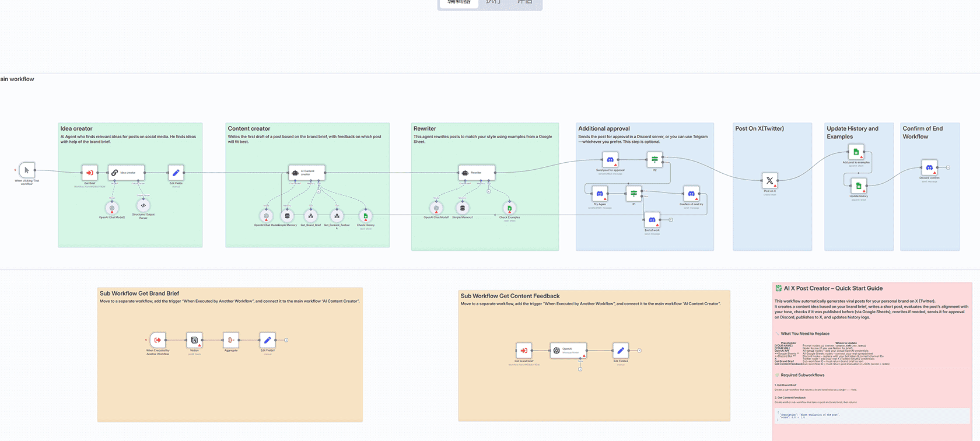Viewport: 980px width, 441px height.
Task: Open the AI Content creator agent node
Action: [x=307, y=173]
